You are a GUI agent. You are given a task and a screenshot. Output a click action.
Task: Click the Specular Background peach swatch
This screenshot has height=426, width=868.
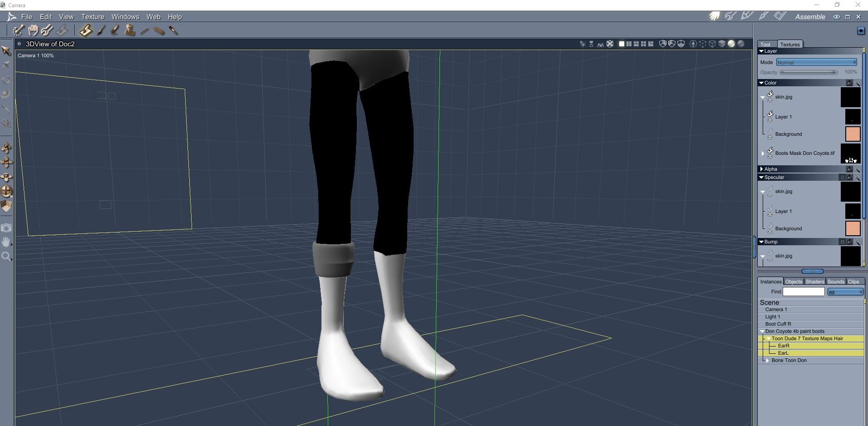click(853, 228)
